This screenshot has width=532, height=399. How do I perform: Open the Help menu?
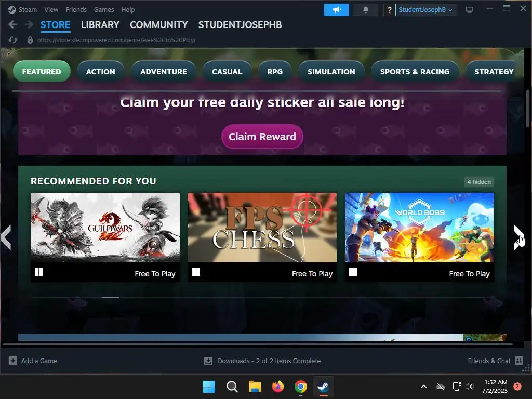click(128, 10)
